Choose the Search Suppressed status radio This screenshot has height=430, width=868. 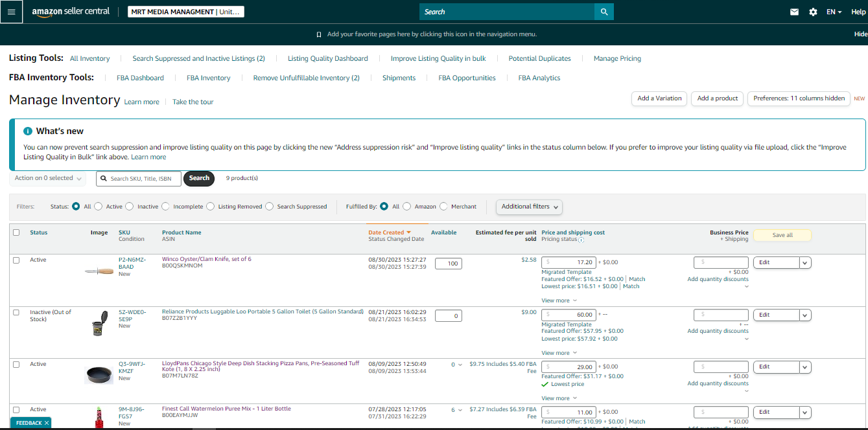click(x=269, y=207)
